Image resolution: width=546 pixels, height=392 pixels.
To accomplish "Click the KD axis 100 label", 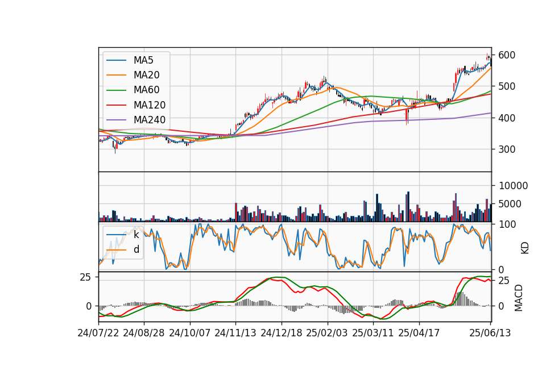I will tap(507, 224).
